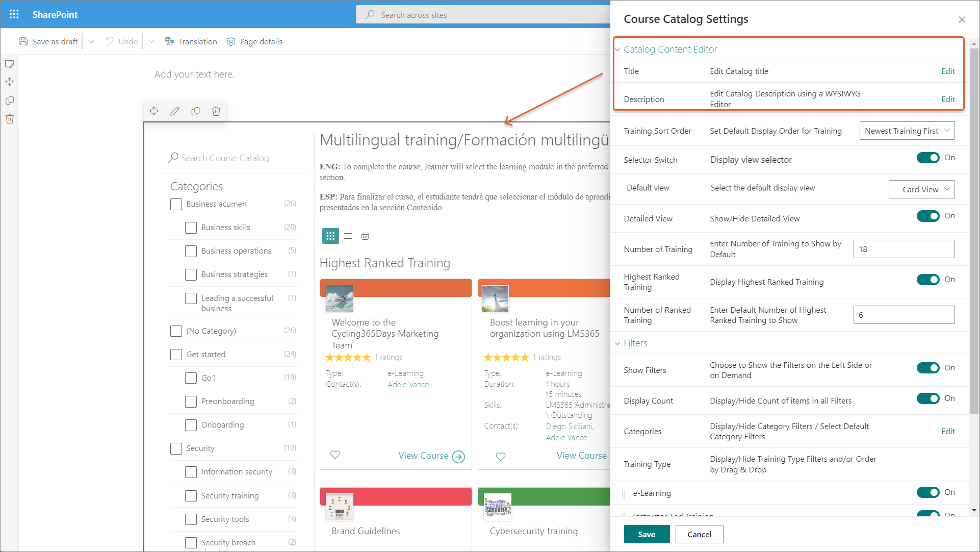Viewport: 980px width, 552px height.
Task: Click Edit link for catalog Description
Action: [x=947, y=99]
